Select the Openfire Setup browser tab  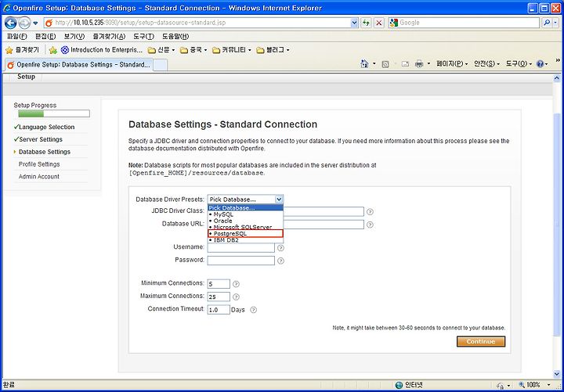(x=79, y=65)
